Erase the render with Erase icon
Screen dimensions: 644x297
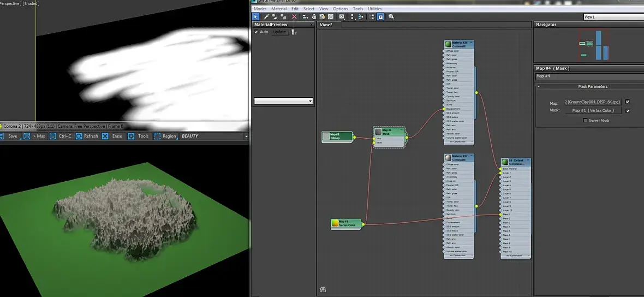(x=106, y=136)
